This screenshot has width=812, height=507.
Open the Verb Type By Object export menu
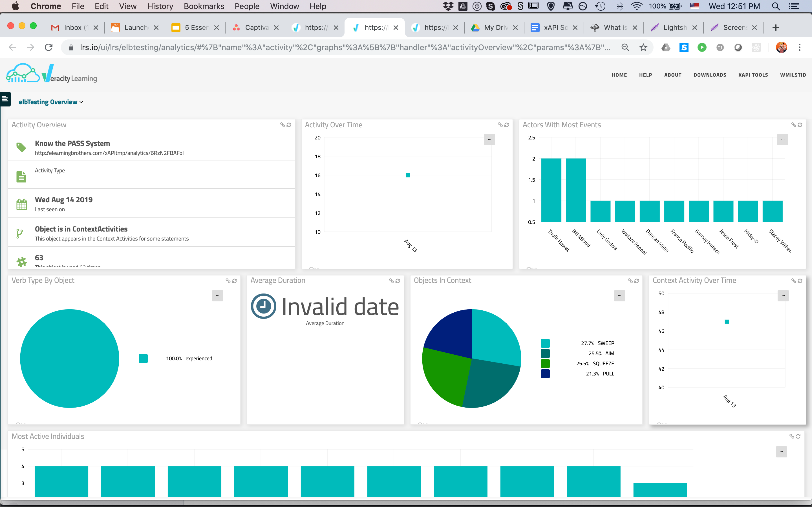click(217, 295)
